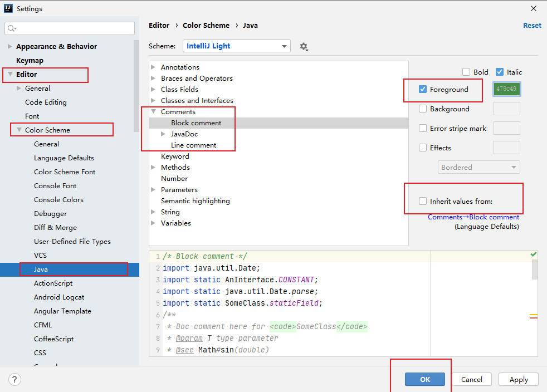Select the CoffeeScript page
Viewport: 547px width, 392px height.
pos(53,339)
